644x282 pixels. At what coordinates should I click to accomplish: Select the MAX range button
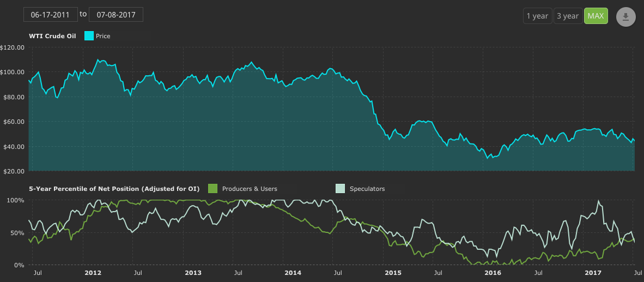click(x=596, y=16)
